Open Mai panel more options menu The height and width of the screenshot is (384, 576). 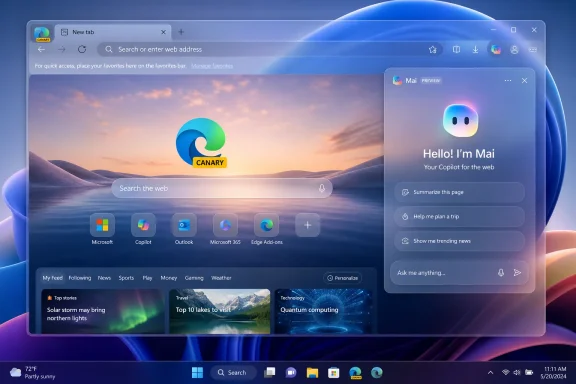[x=508, y=80]
